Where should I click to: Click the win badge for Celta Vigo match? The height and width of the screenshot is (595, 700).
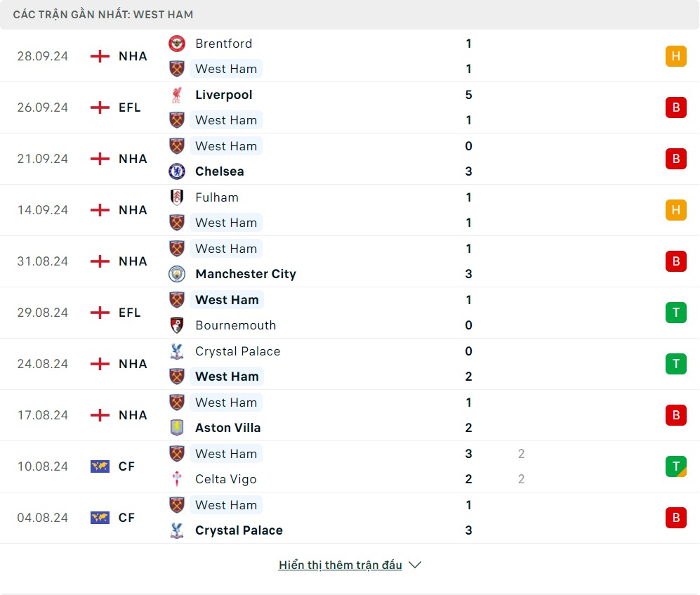(675, 466)
